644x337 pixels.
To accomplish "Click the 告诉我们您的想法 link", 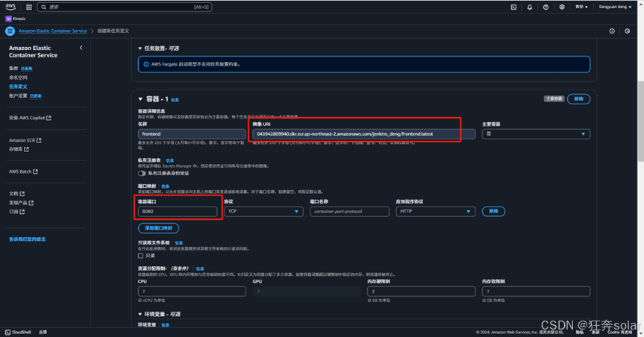I will (27, 239).
